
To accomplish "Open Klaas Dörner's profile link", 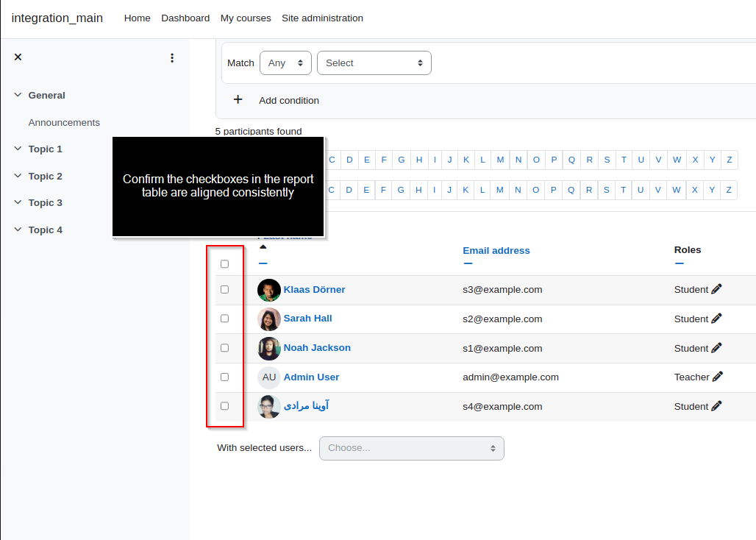I will (314, 290).
